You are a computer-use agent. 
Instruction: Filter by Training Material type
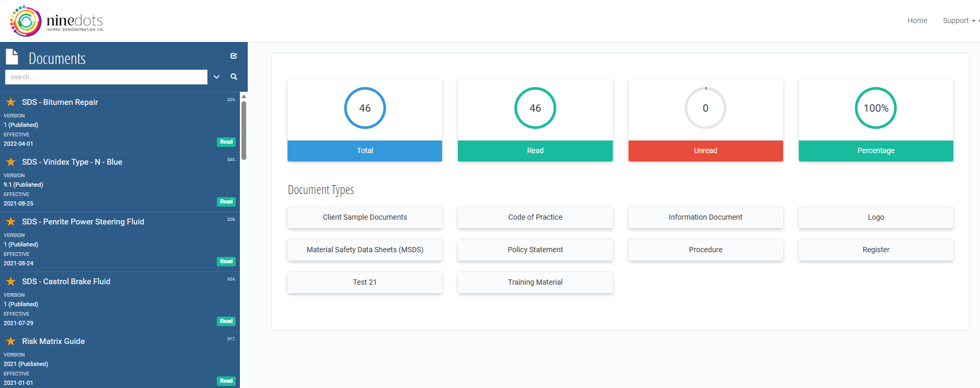pyautogui.click(x=535, y=282)
